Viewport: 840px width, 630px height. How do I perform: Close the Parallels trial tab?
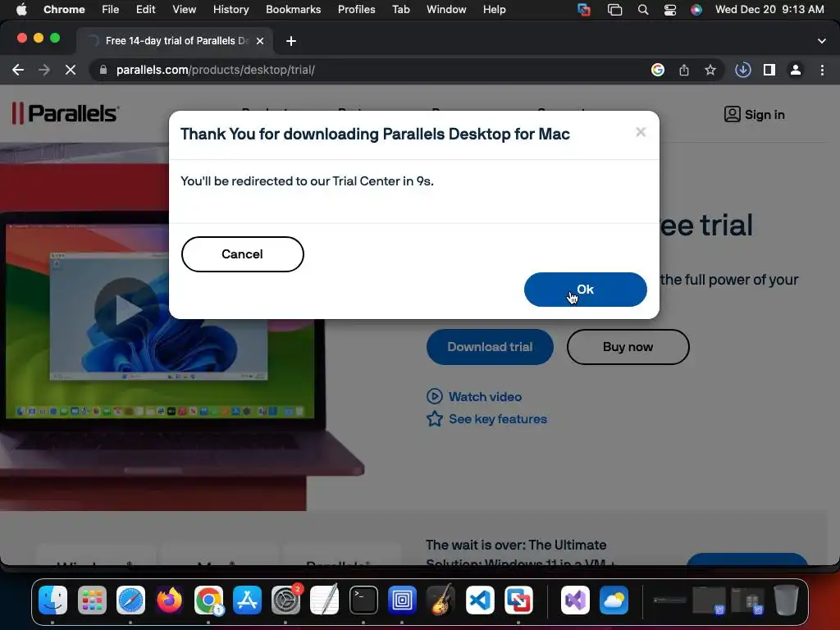(260, 41)
